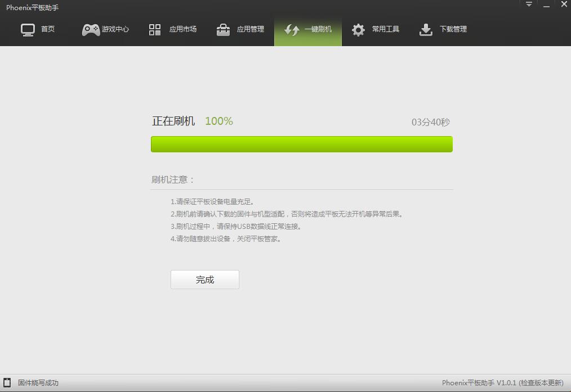
Task: Click note 1 about 电量充足
Action: (x=212, y=202)
